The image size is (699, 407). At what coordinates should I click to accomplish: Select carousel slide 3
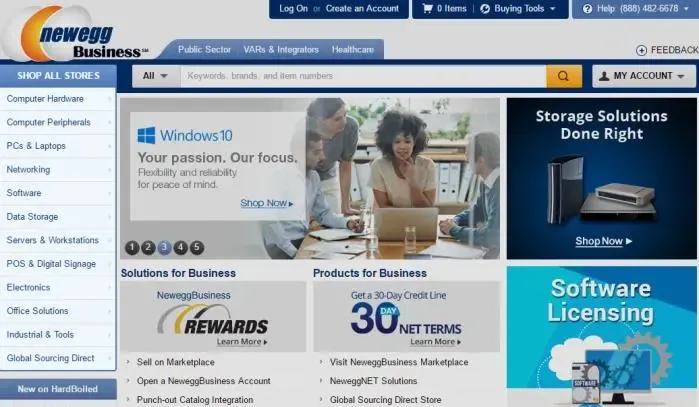164,247
